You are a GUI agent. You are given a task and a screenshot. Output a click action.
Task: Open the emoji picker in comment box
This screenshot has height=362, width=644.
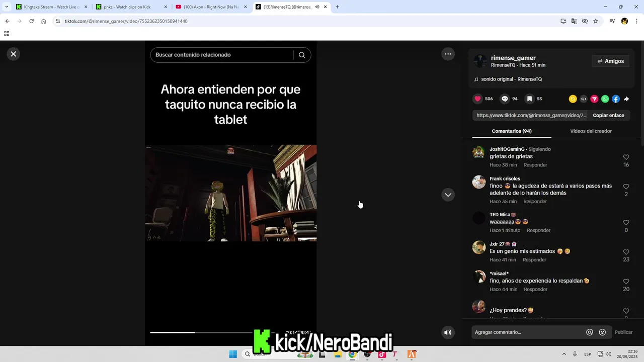[x=602, y=332]
